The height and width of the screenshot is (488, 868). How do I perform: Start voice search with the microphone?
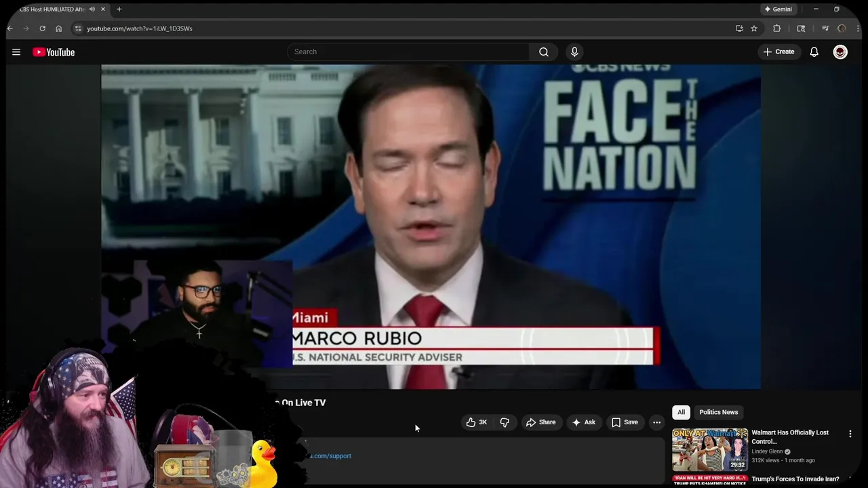(x=574, y=52)
